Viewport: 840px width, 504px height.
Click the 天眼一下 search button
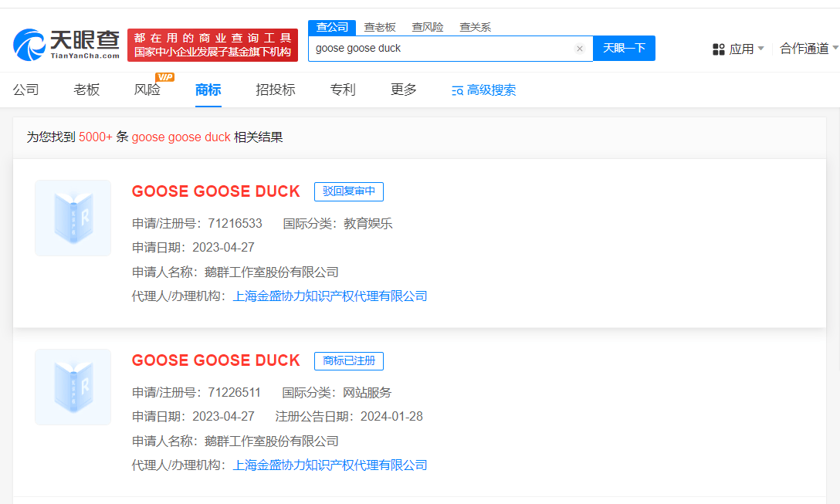(624, 48)
